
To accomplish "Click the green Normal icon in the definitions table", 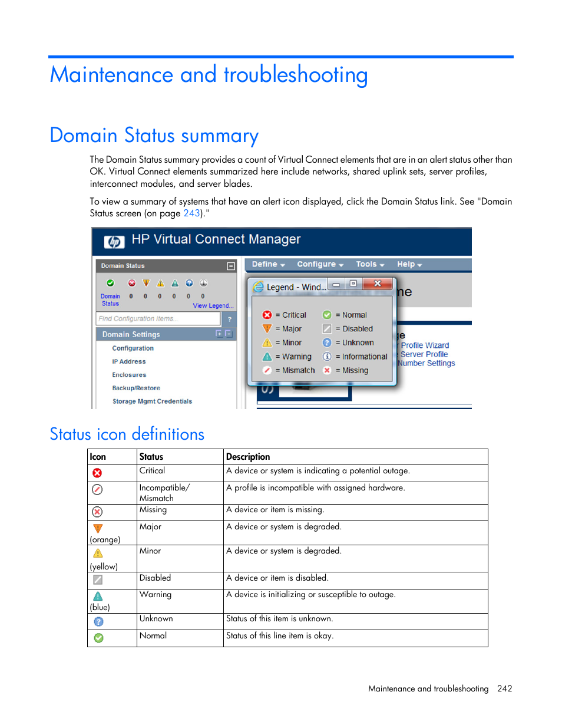I will tap(98, 638).
